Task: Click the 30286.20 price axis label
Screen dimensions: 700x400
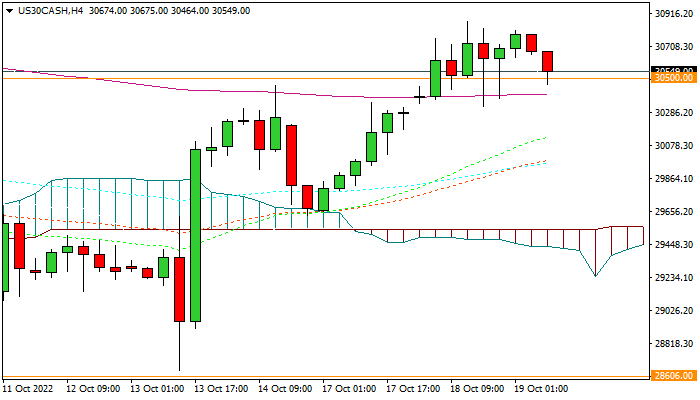Action: tap(673, 113)
